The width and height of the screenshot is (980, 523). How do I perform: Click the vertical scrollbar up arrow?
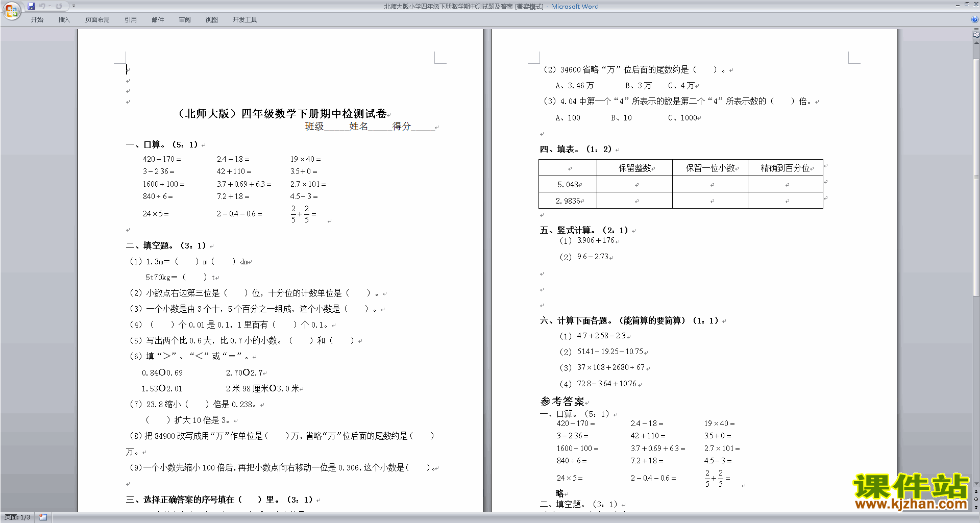tap(976, 43)
